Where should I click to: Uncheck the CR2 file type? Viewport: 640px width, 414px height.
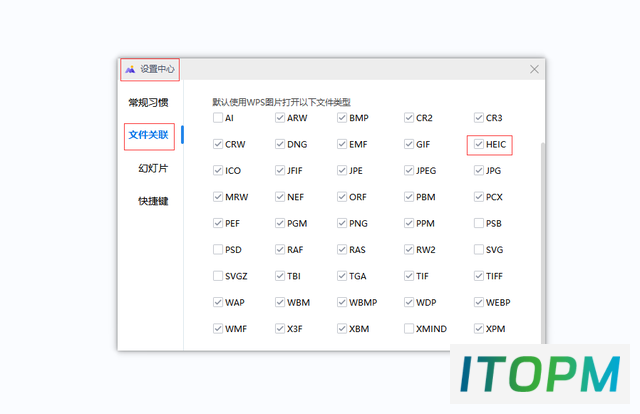point(409,118)
